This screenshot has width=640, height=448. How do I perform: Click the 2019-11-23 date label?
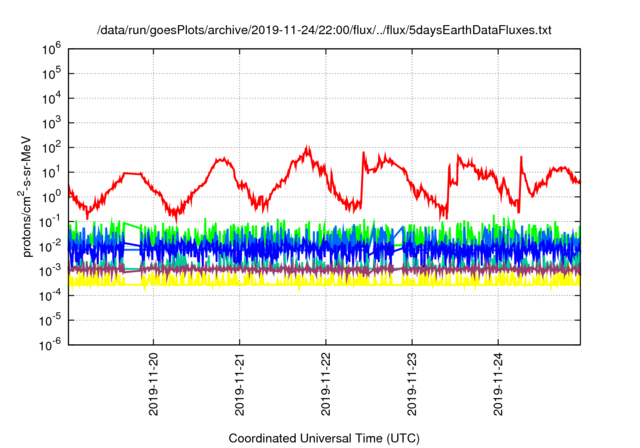[x=412, y=384]
